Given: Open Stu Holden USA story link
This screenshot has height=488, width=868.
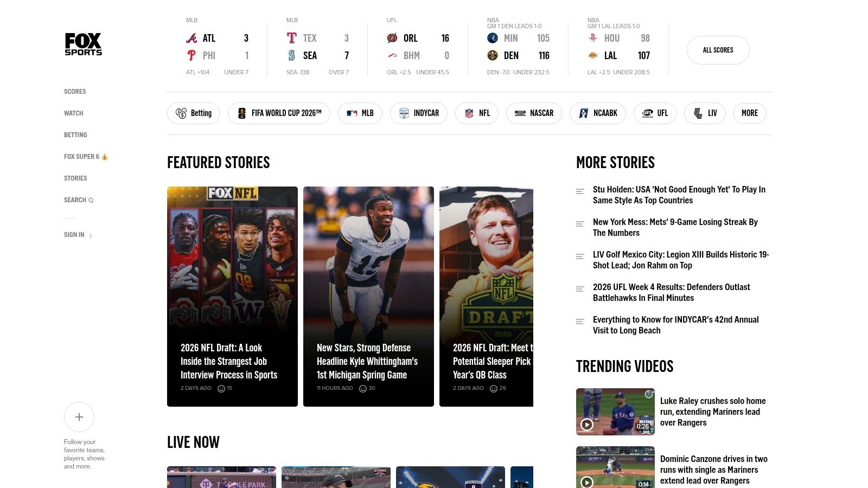Looking at the screenshot, I should [679, 195].
